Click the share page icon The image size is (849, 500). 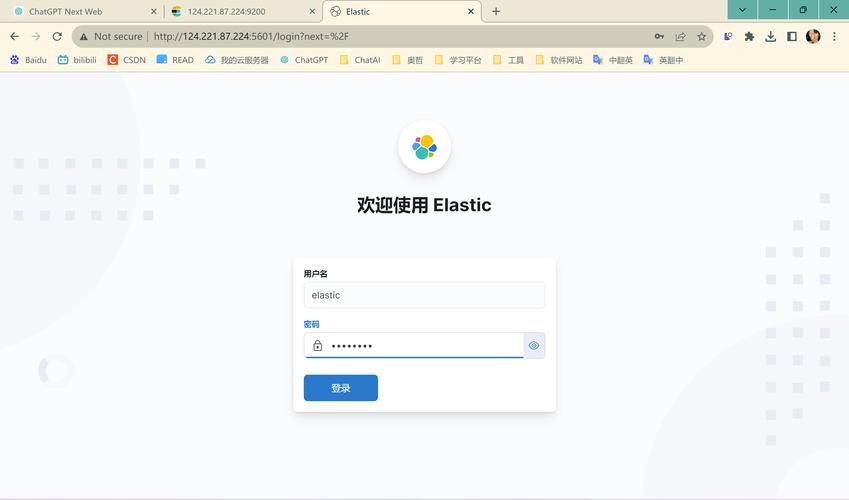[680, 36]
